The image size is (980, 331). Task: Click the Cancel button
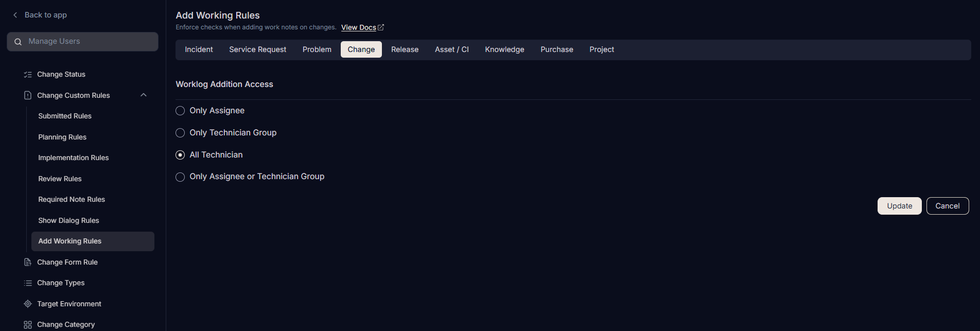[948, 206]
